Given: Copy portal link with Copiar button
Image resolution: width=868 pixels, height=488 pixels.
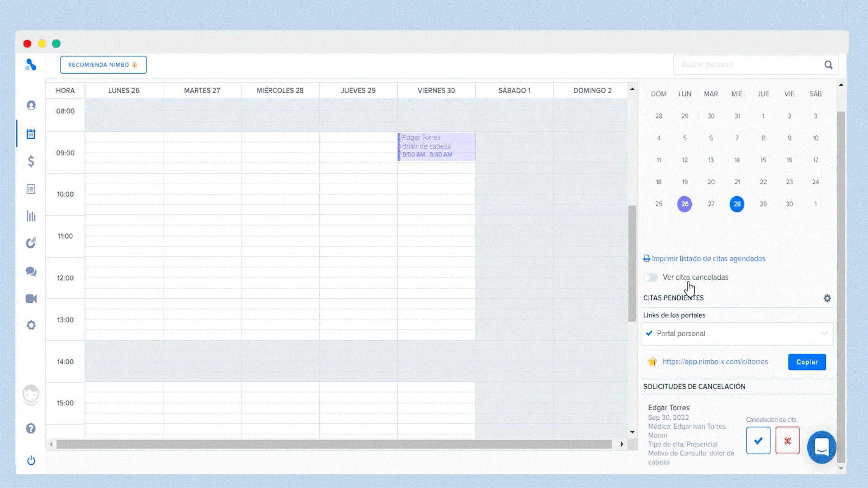Looking at the screenshot, I should pos(807,362).
